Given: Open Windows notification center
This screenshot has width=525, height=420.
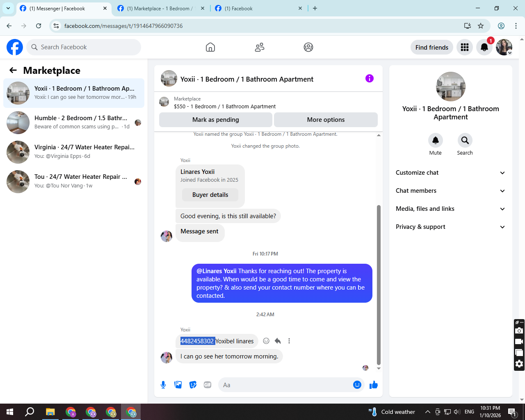Looking at the screenshot, I should click(512, 412).
